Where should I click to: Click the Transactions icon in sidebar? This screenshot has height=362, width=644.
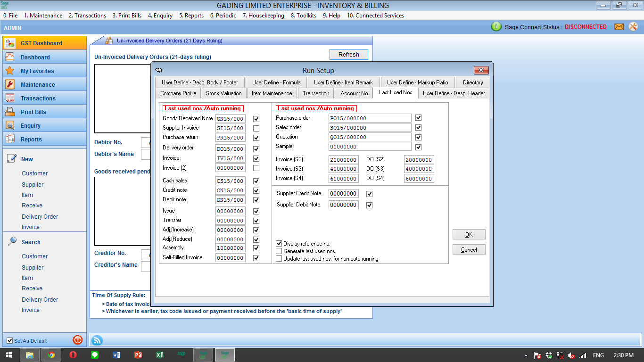(x=9, y=98)
